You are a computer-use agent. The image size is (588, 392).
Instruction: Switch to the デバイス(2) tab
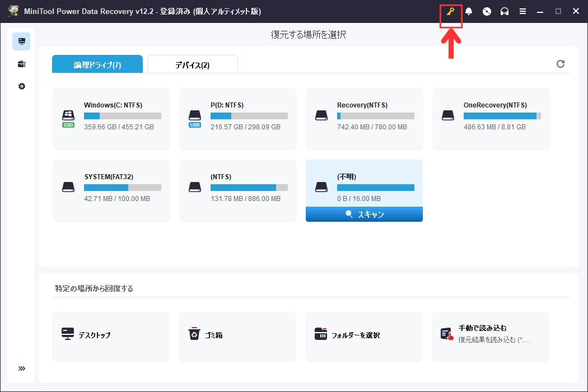pos(193,64)
